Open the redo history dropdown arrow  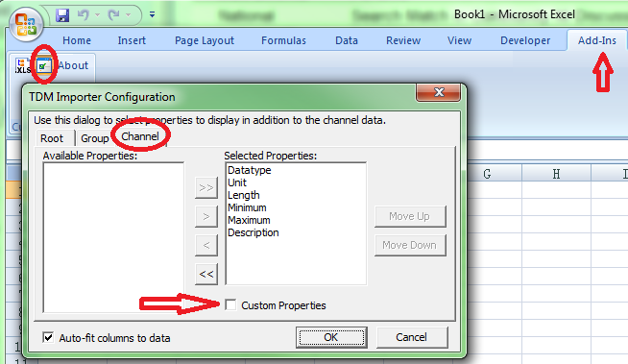click(128, 15)
